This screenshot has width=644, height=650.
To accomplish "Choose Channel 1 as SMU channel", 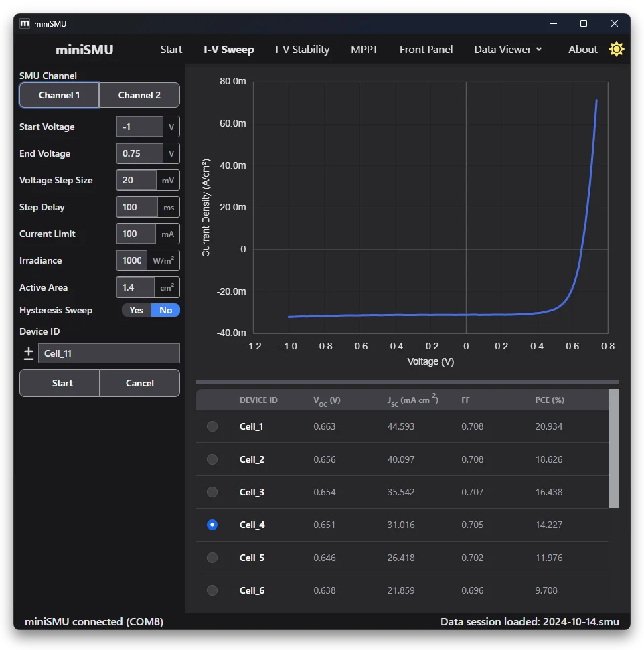I will pos(60,95).
